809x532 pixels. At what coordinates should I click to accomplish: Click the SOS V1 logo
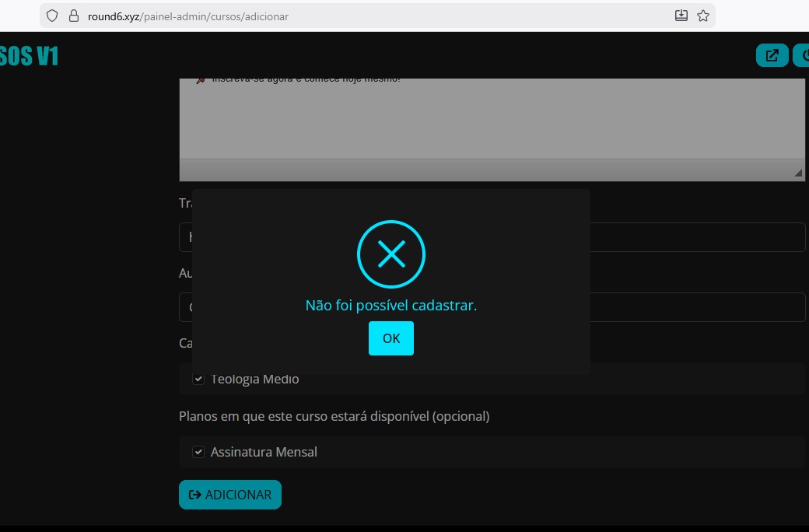coord(29,56)
